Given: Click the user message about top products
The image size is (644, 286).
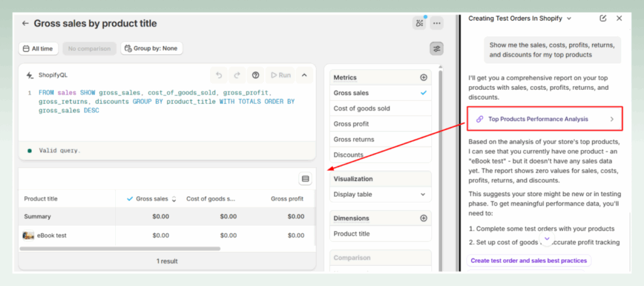Looking at the screenshot, I should pos(552,50).
